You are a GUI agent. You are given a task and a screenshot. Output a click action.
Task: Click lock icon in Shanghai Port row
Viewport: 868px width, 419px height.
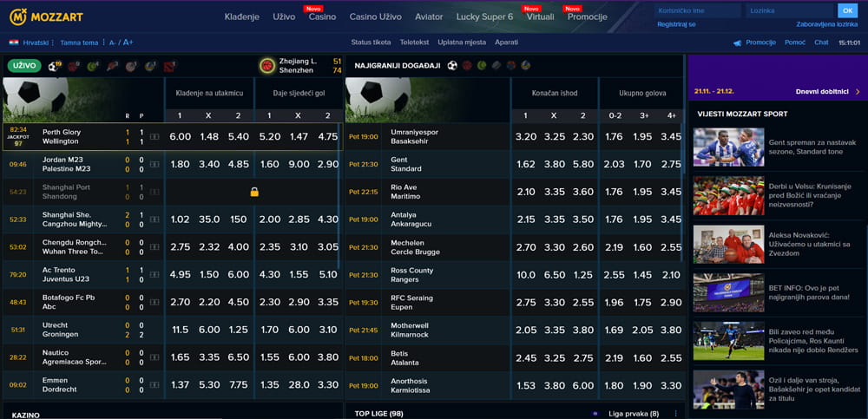(x=254, y=192)
